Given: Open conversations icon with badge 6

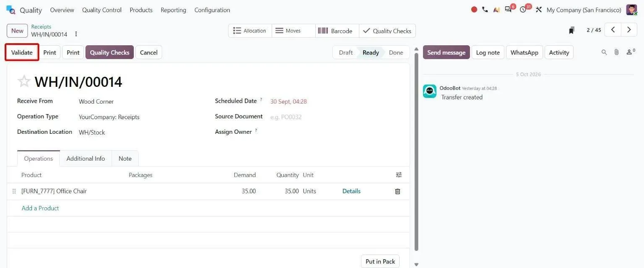Looking at the screenshot, I should 509,9.
